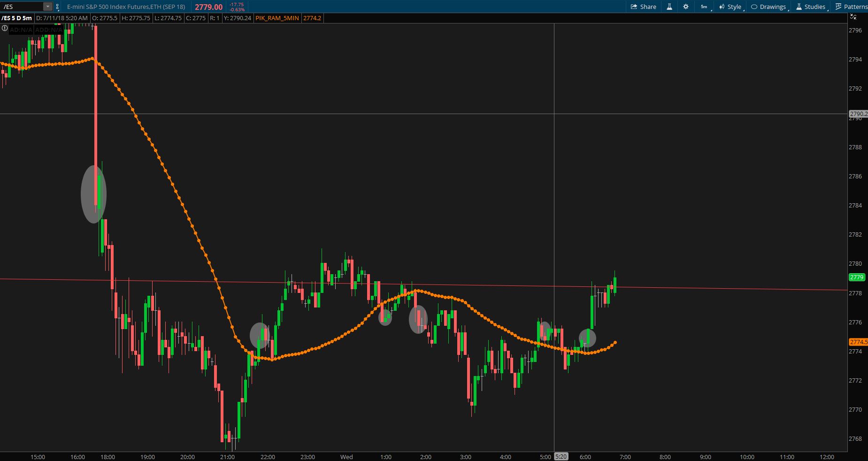Screen dimensions: 868x461
Task: Click the /ES 5 D 5m chart label
Action: (17, 18)
